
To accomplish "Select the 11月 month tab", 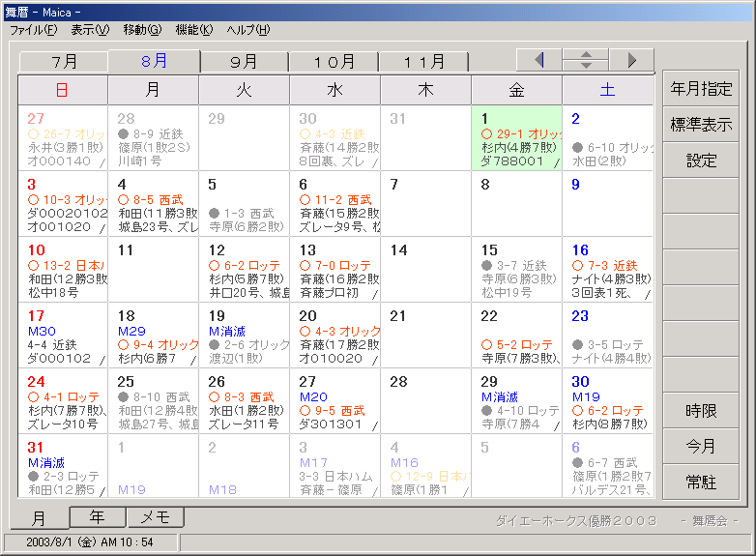I will pos(424,62).
